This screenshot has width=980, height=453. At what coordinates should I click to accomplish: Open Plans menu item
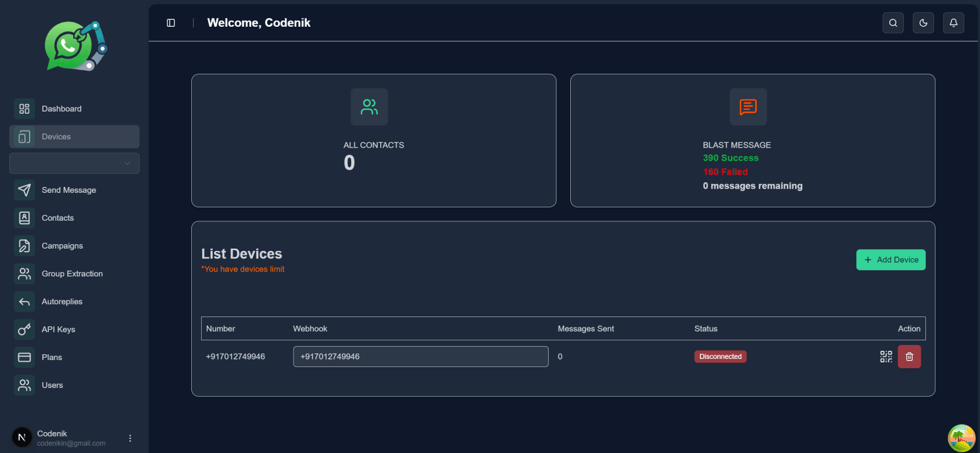point(74,357)
